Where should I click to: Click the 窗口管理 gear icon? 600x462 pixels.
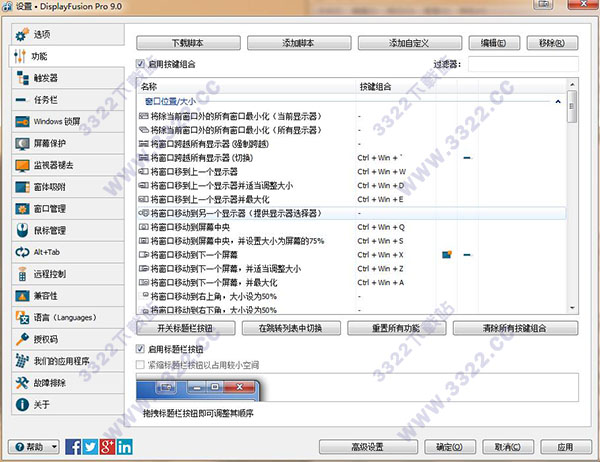(x=22, y=209)
